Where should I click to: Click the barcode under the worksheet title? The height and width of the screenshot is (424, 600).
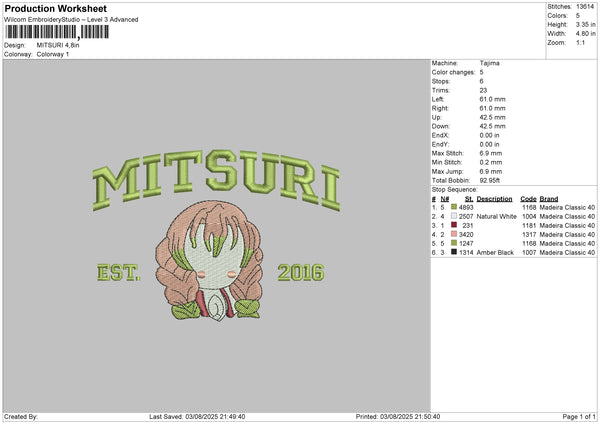click(x=57, y=32)
